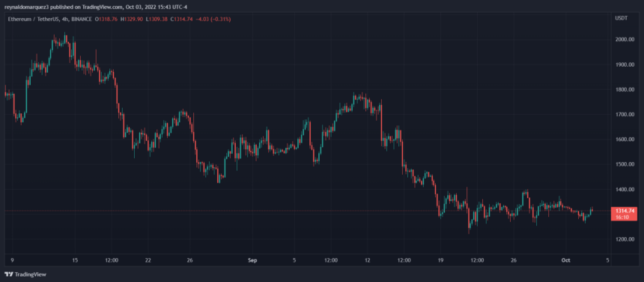Select the 1400.00 price axis label
The image size is (644, 282).
pos(625,190)
